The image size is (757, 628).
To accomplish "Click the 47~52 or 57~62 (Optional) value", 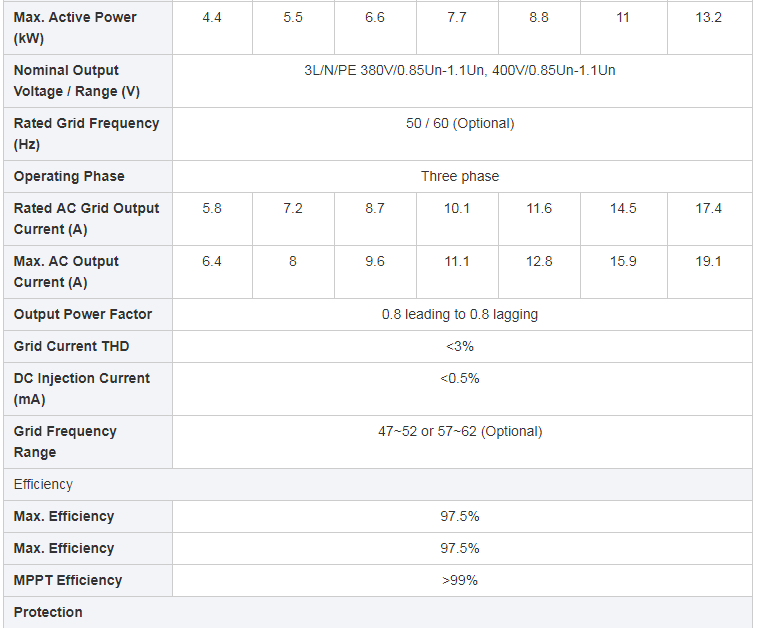I will point(460,431).
